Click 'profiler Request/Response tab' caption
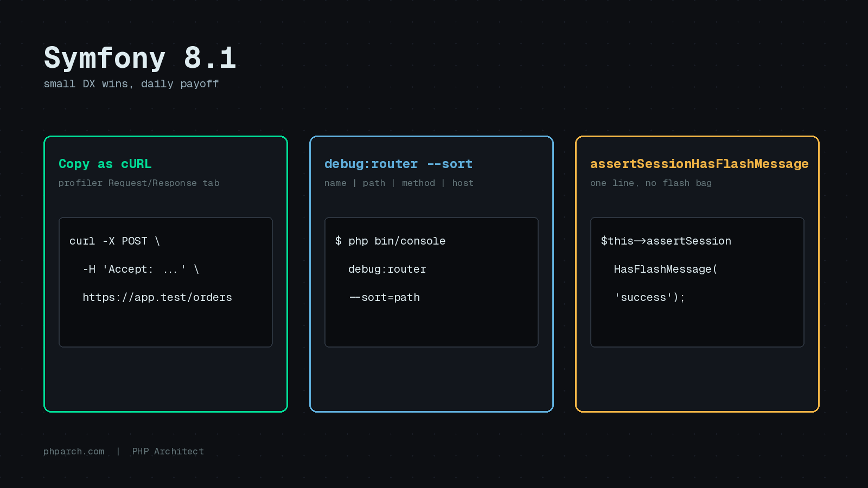The height and width of the screenshot is (488, 868). point(139,183)
